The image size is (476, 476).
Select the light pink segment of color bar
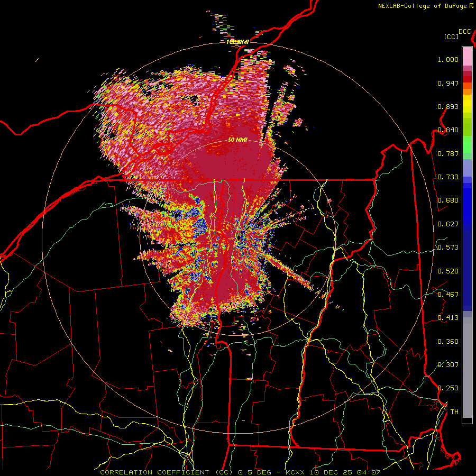pyautogui.click(x=467, y=57)
